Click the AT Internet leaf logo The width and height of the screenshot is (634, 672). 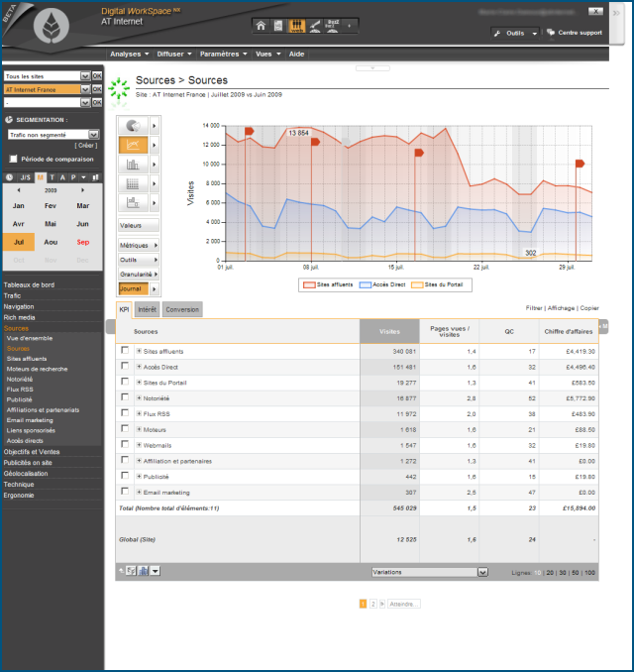(x=52, y=26)
